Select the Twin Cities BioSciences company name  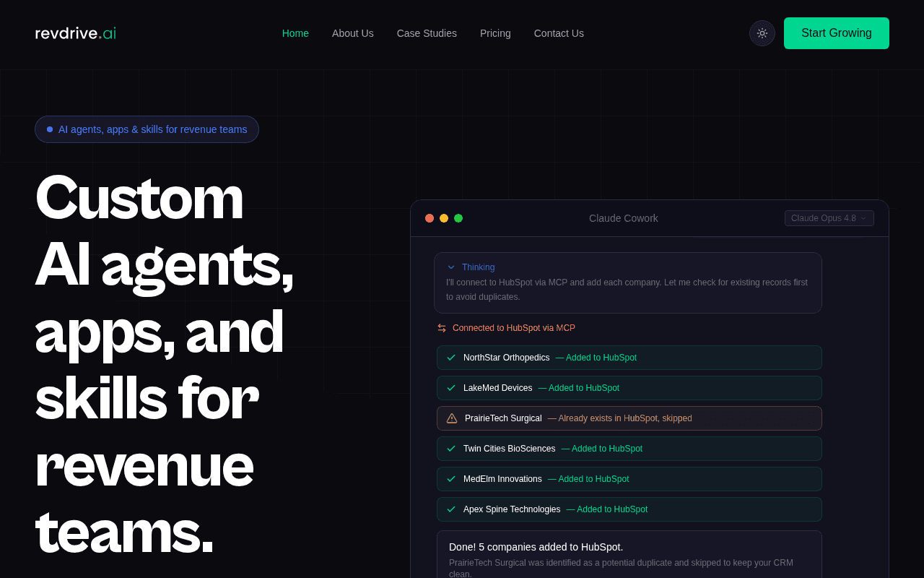(509, 449)
